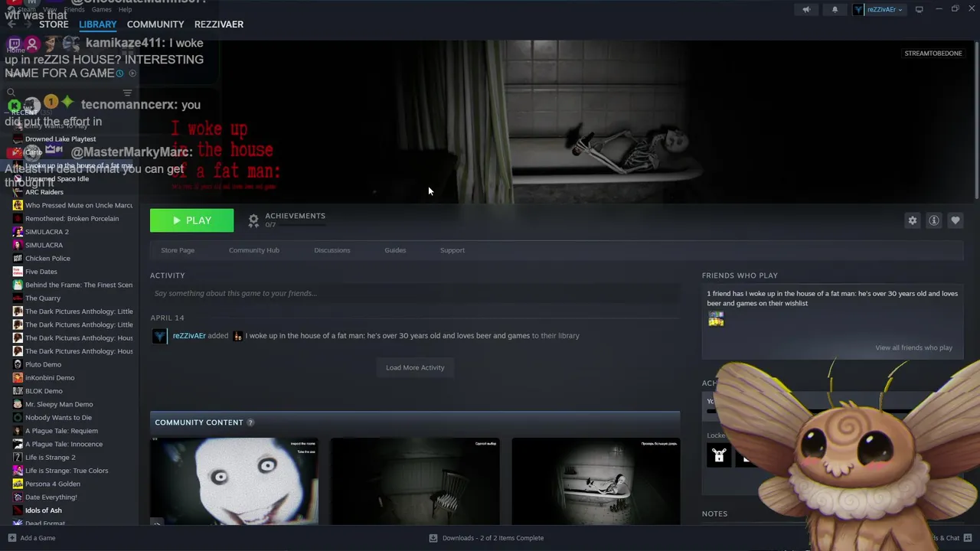The image size is (980, 551).
Task: Open the notifications bell icon
Action: click(835, 10)
